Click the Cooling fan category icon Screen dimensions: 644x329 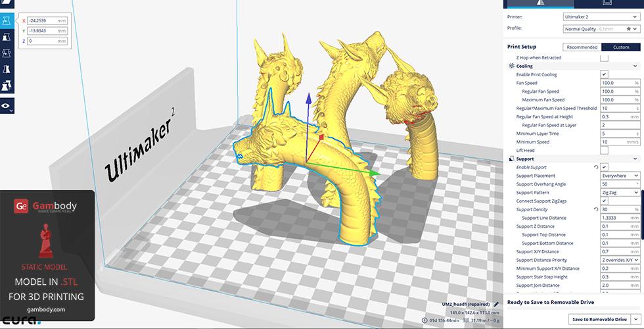(511, 66)
